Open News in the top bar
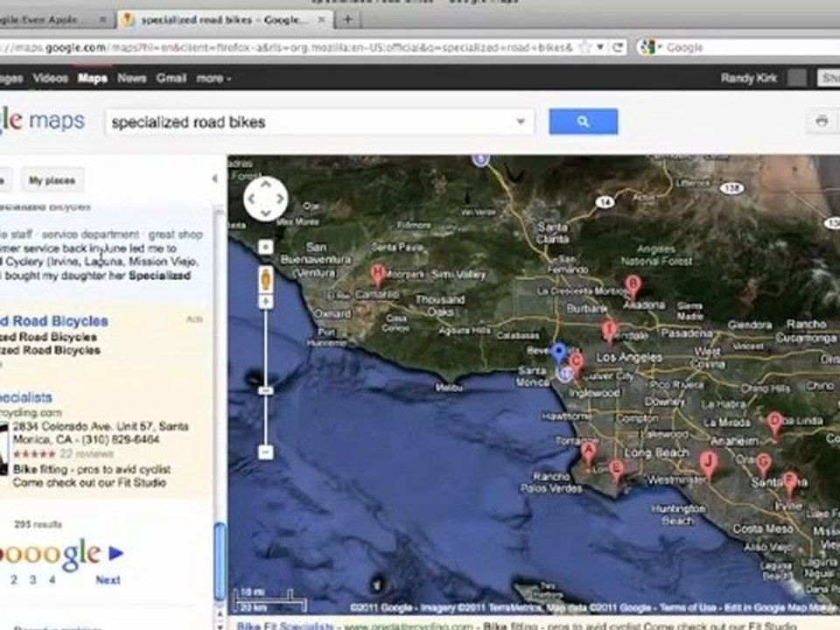 pyautogui.click(x=132, y=78)
